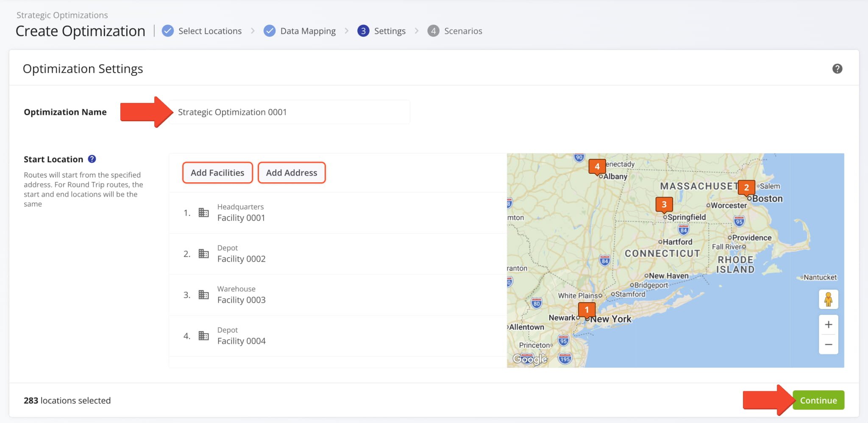868x423 pixels.
Task: Zoom out on the map
Action: tap(828, 345)
